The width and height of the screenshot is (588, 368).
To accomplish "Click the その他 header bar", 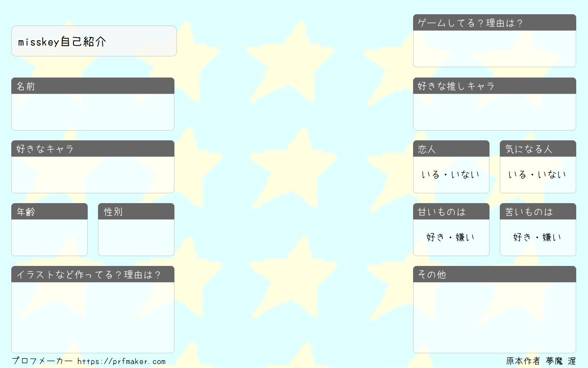I will click(x=494, y=274).
